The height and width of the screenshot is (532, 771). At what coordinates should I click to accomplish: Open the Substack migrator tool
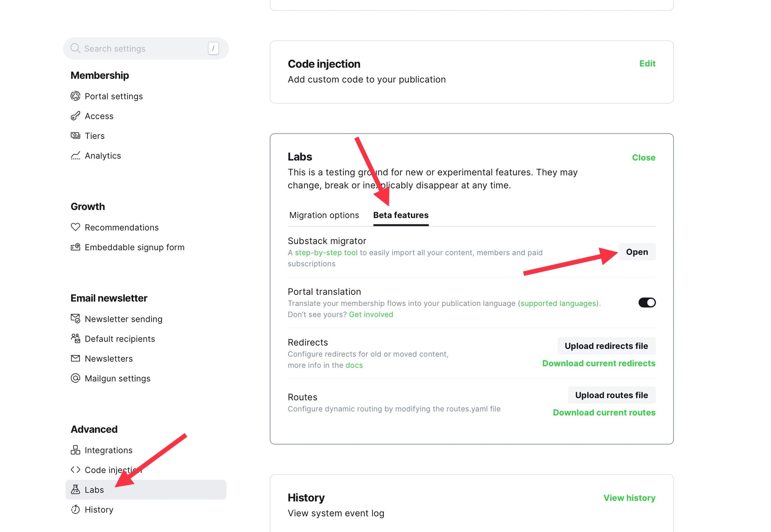(637, 252)
